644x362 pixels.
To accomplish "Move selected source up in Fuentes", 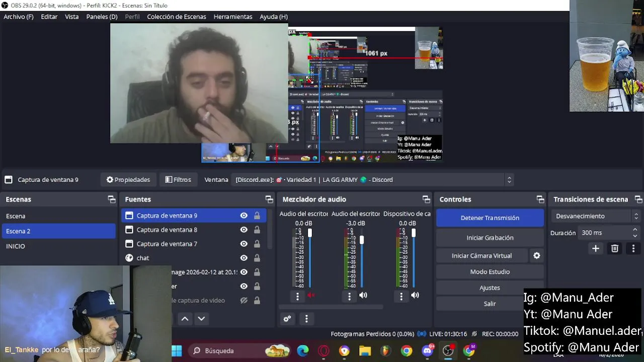I will (x=185, y=319).
